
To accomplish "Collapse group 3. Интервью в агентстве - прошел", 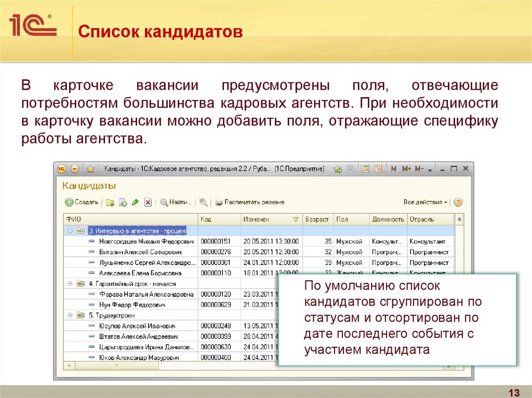I will pos(70,230).
